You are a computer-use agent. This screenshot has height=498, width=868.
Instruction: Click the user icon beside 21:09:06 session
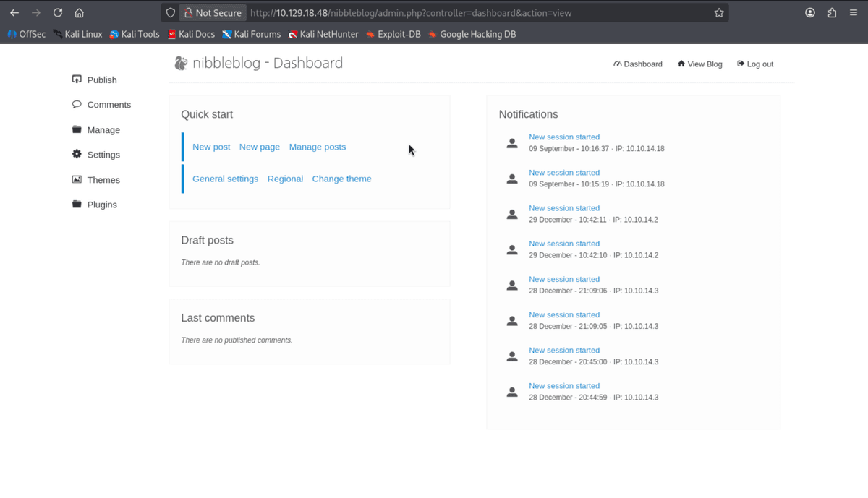(x=512, y=285)
